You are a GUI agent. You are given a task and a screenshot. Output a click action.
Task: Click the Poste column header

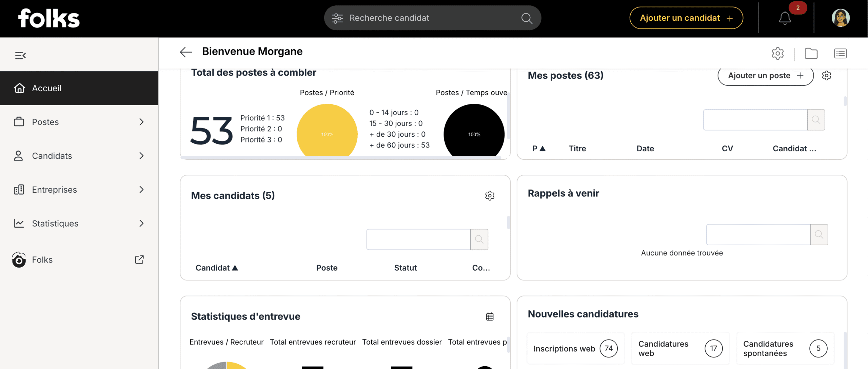[x=327, y=268]
